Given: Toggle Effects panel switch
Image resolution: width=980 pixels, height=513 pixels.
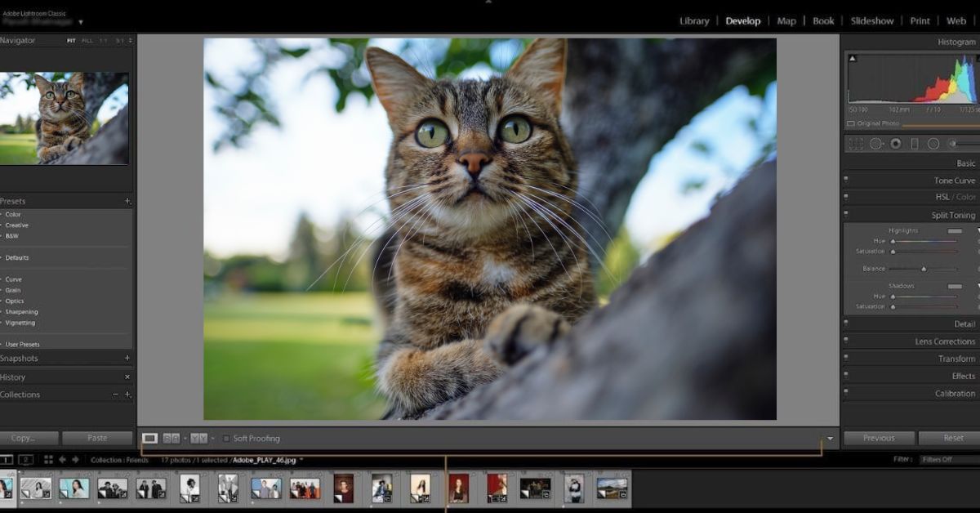Looking at the screenshot, I should point(846,376).
